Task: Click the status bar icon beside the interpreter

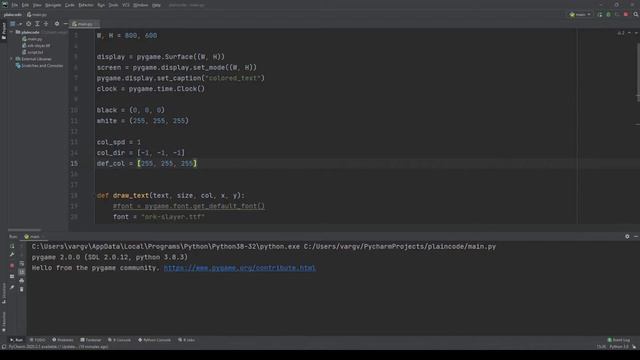Action: [634, 347]
